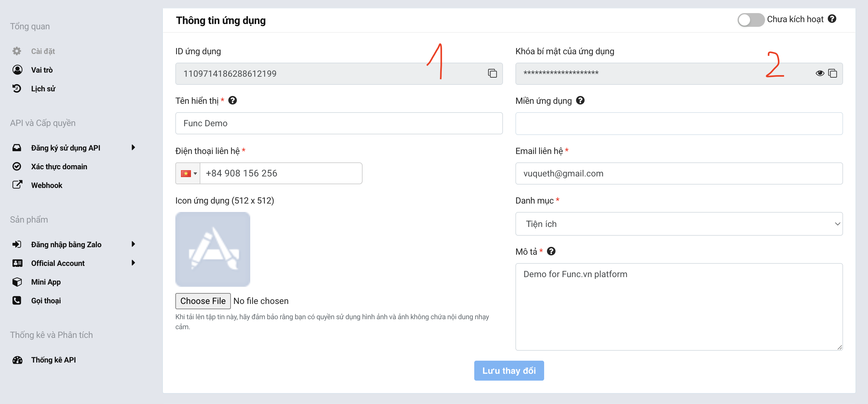
Task: Copy the app secret key
Action: tap(833, 73)
